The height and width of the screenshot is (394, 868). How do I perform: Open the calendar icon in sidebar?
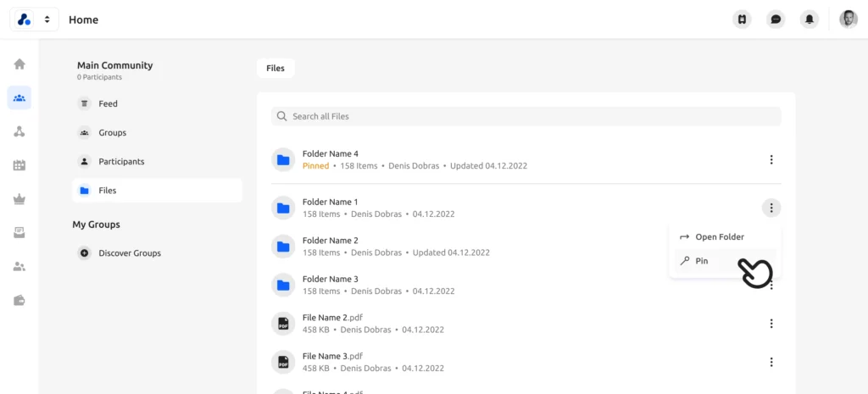point(19,165)
